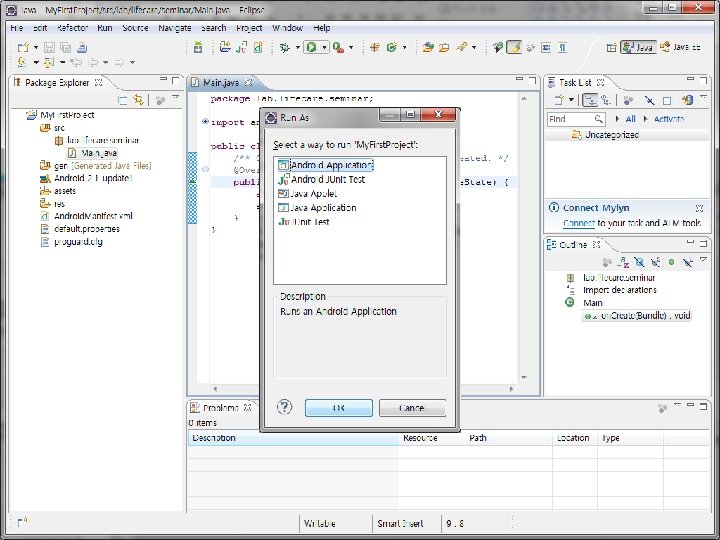The image size is (720, 540).
Task: Click the Save icon in toolbar
Action: (x=49, y=47)
